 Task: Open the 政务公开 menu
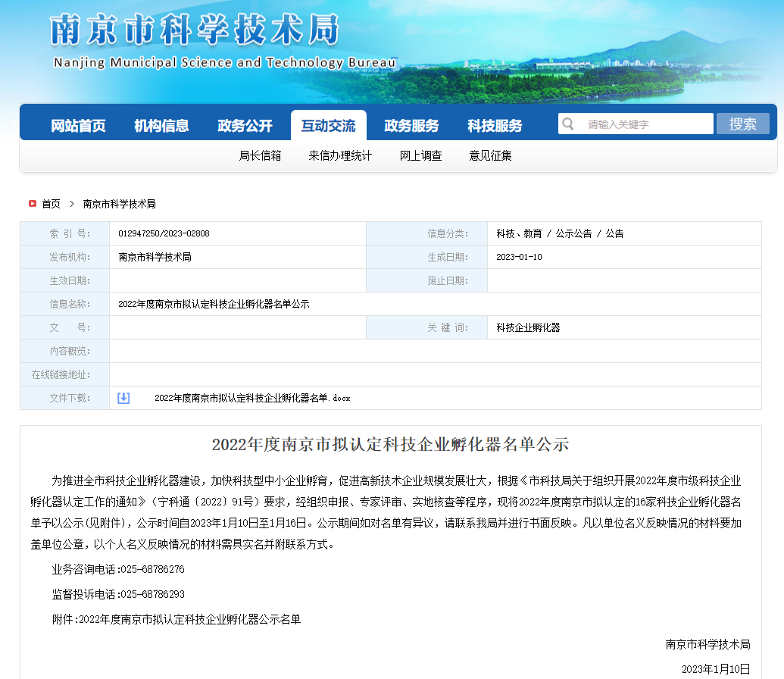click(x=245, y=126)
